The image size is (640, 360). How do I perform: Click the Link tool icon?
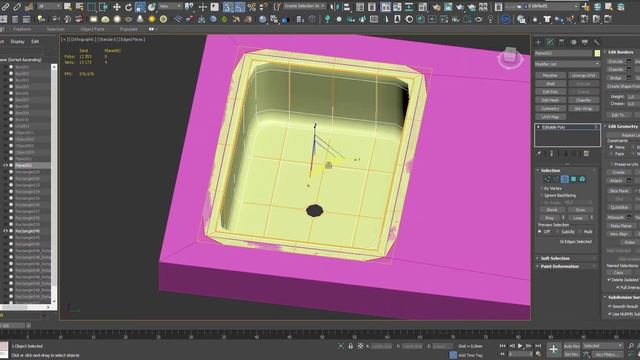5,7
